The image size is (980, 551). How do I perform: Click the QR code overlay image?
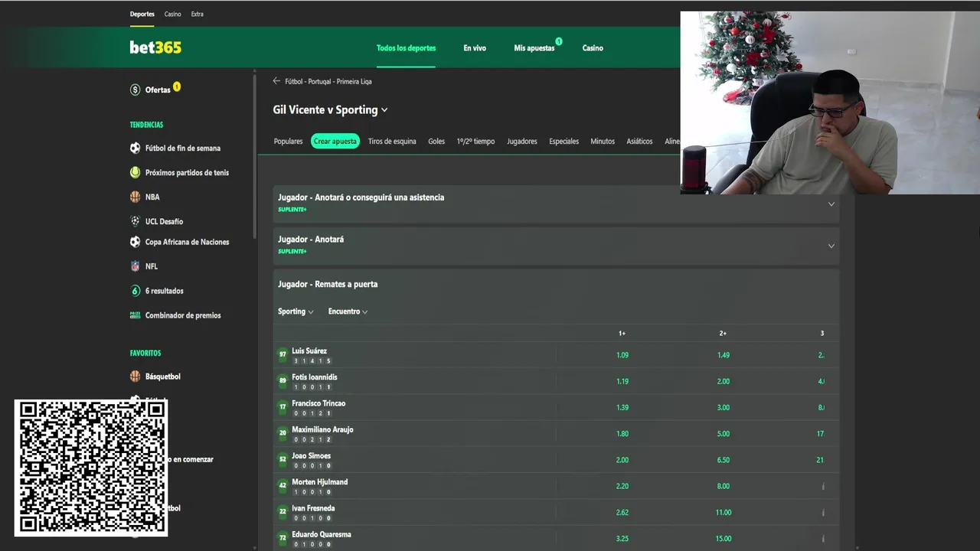click(x=91, y=468)
